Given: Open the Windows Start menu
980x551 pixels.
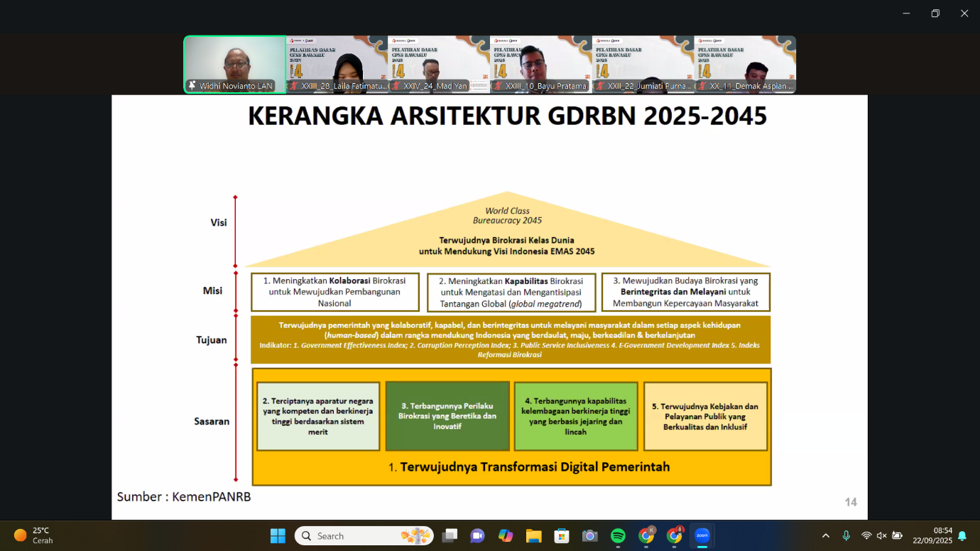Looking at the screenshot, I should point(278,536).
